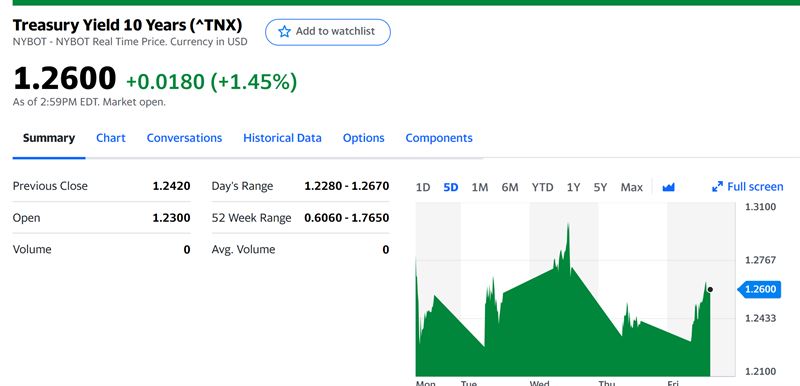Click the 1.2600 current price marker
This screenshot has height=386, width=800.
pos(759,289)
